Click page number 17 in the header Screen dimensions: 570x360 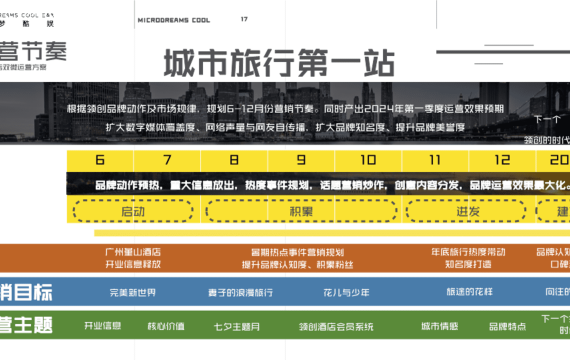click(x=244, y=19)
